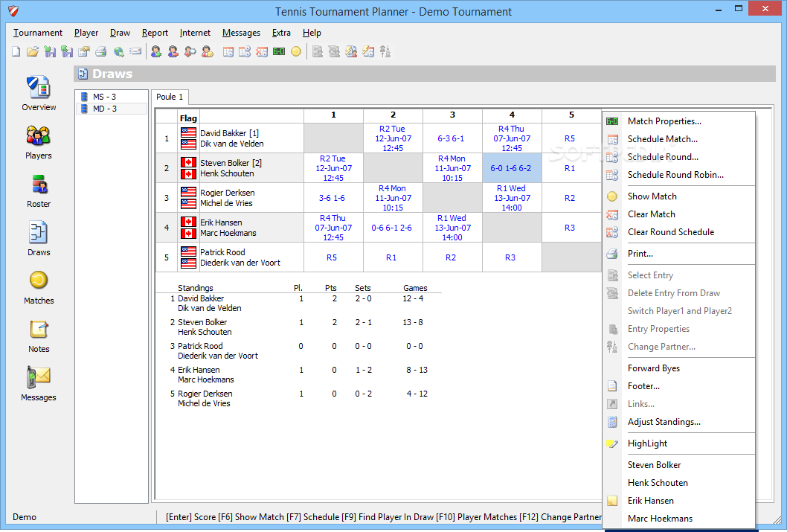Image resolution: width=787 pixels, height=532 pixels.
Task: Click the 6-3 6-1 score cell
Action: (452, 138)
